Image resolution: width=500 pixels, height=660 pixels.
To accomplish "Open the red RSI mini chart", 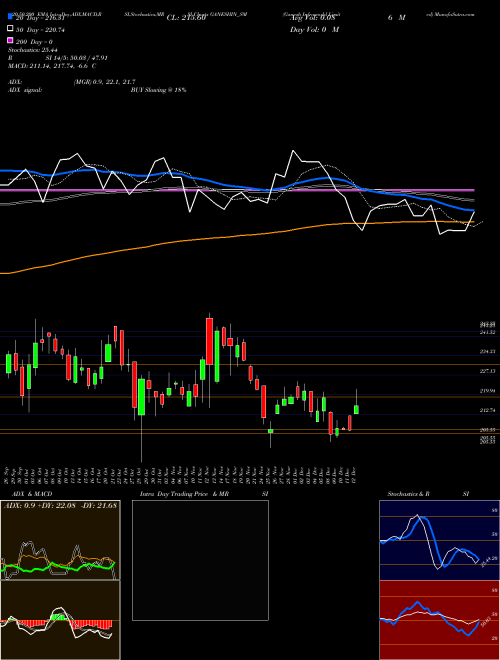I will pyautogui.click(x=439, y=620).
